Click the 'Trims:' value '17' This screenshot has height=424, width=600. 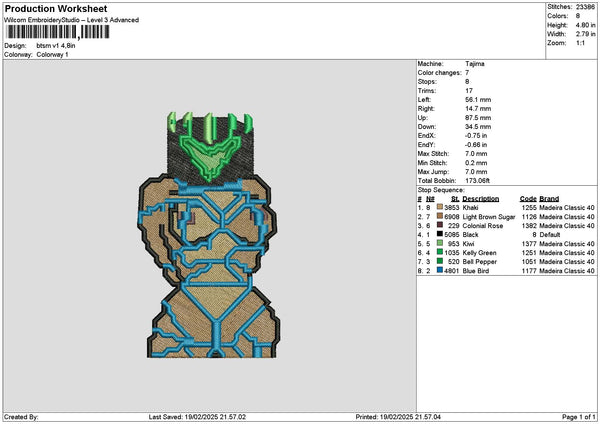[469, 91]
